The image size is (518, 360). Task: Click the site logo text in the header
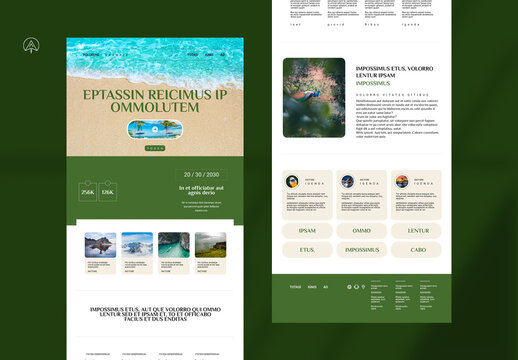91,55
